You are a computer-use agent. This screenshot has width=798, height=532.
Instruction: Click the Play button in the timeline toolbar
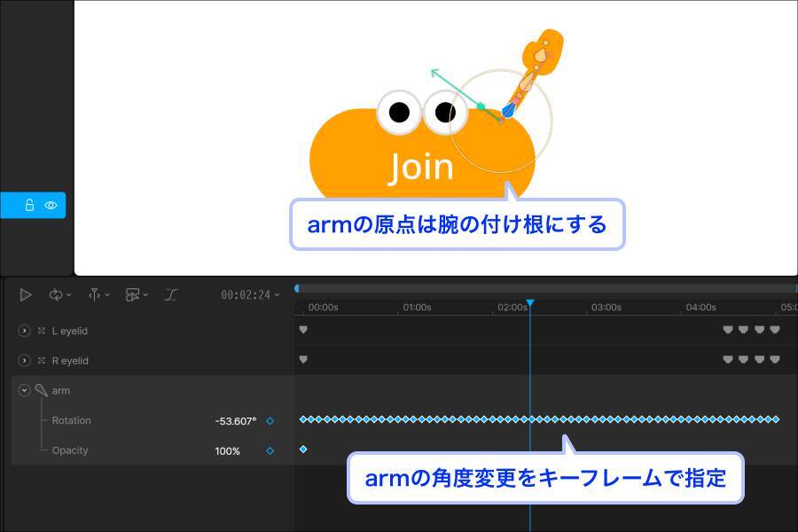[25, 294]
